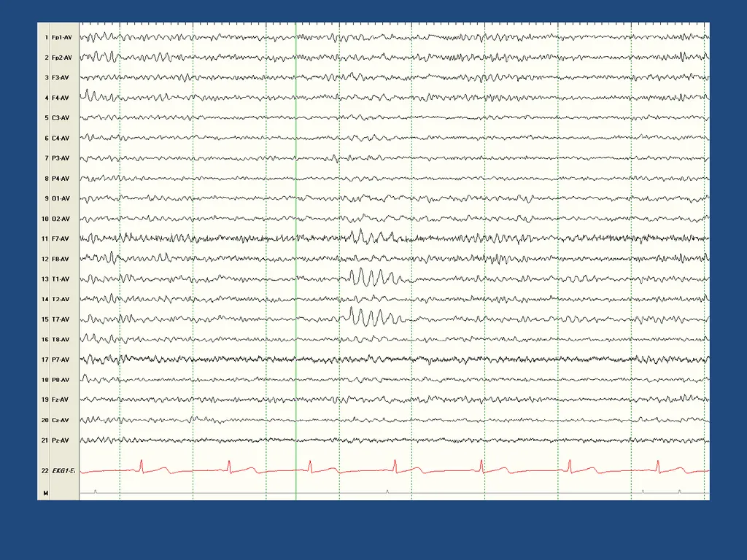Click the high-amplitude burst on T1-AV trace
The height and width of the screenshot is (560, 747).
pyautogui.click(x=374, y=277)
